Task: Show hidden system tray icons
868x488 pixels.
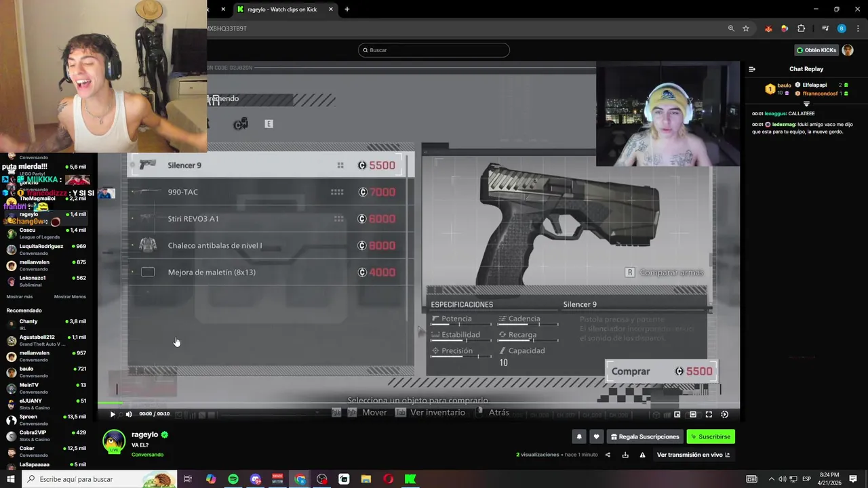Action: pyautogui.click(x=770, y=479)
